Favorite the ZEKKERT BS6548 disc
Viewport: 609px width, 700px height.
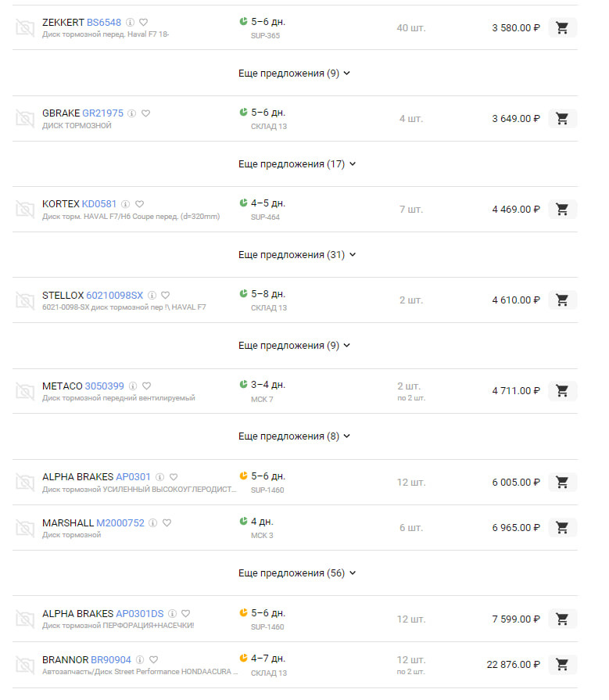pos(144,23)
